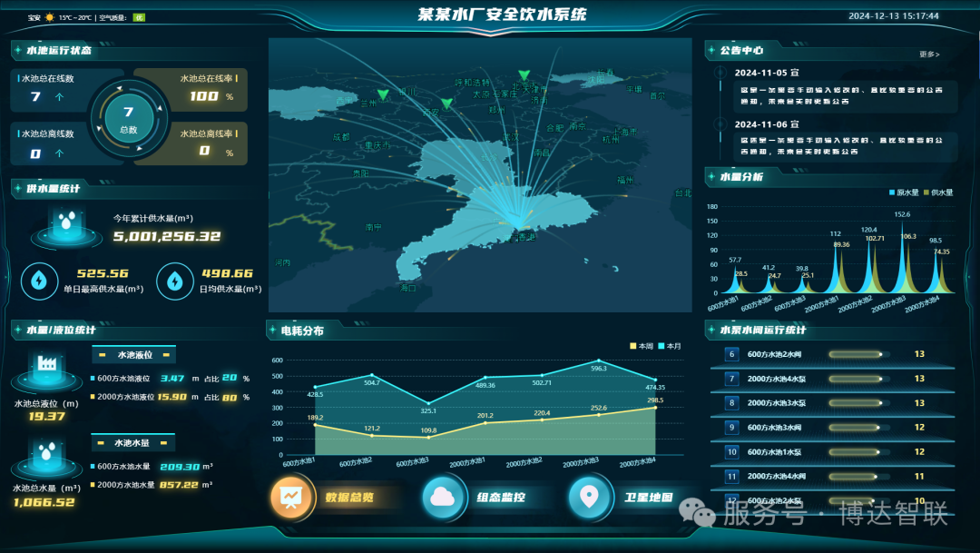Select the 卫星地图 tab label
This screenshot has width=980, height=553.
pos(648,498)
